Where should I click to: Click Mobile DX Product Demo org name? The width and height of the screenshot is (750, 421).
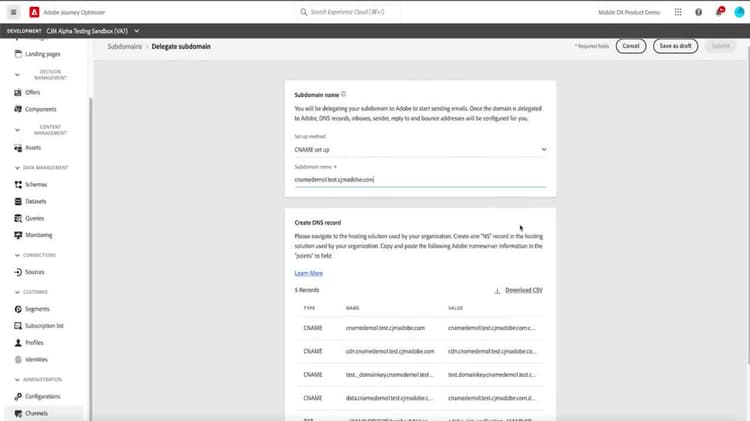629,12
